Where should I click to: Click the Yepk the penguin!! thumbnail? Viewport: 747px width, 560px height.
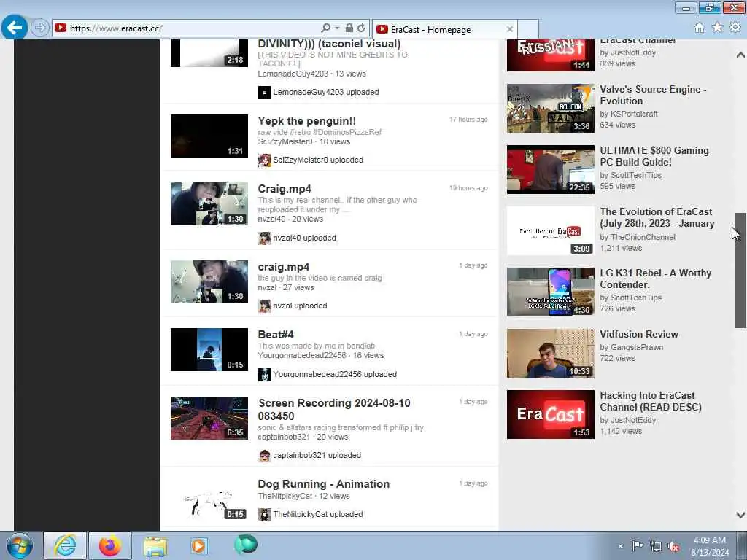209,136
